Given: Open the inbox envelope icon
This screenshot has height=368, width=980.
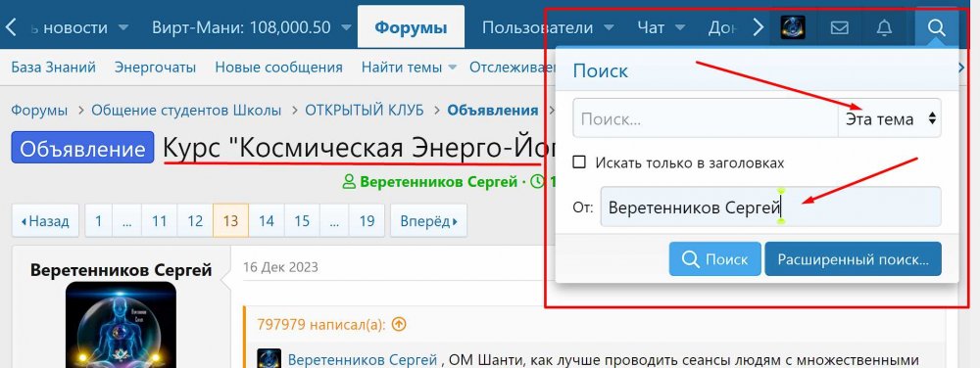Looking at the screenshot, I should pos(840,28).
